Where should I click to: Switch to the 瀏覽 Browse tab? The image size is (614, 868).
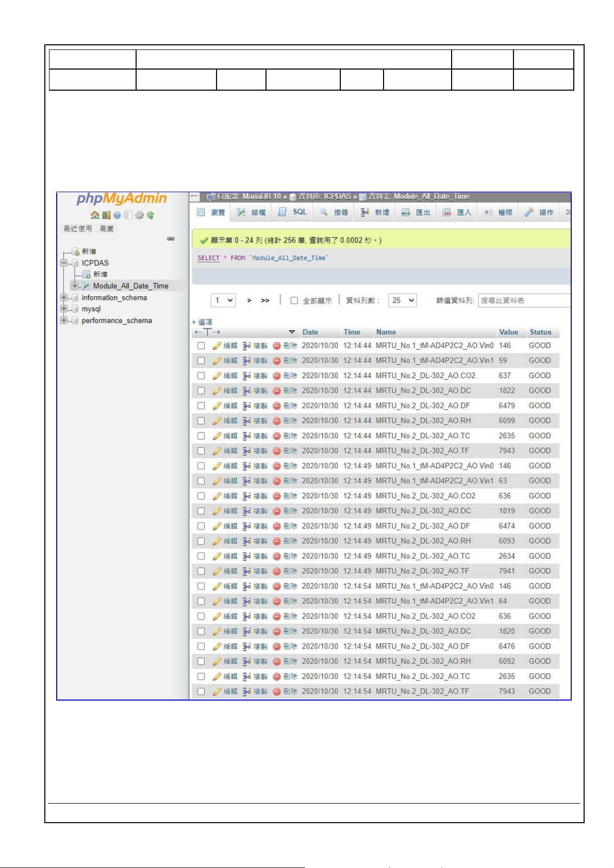(x=211, y=212)
